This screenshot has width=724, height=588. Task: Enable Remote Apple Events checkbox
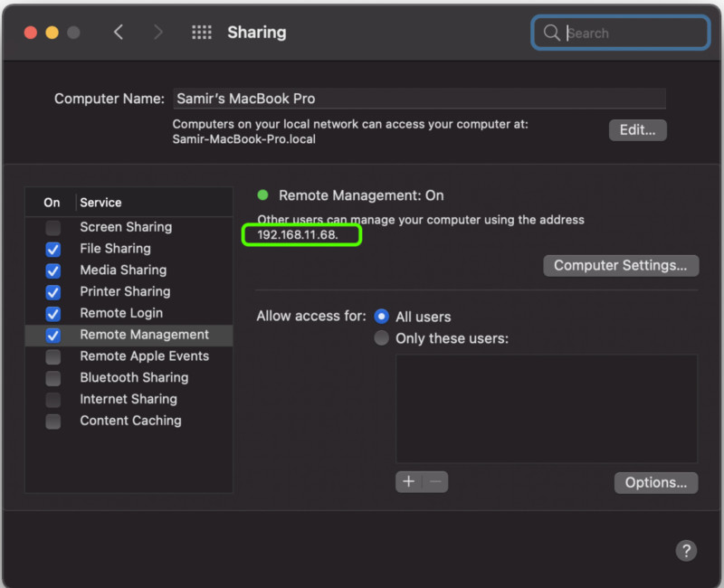click(x=53, y=356)
